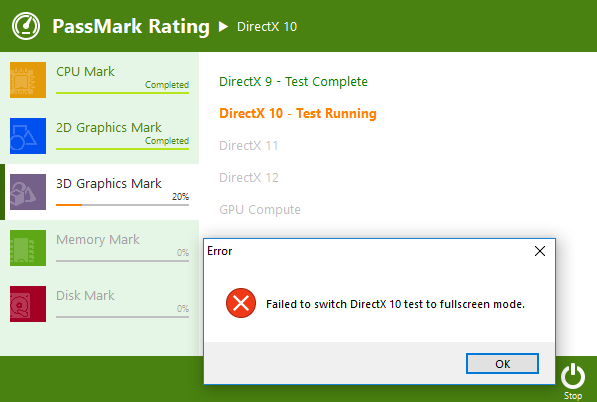
Task: Select the DirectX 11 test entry
Action: [249, 145]
